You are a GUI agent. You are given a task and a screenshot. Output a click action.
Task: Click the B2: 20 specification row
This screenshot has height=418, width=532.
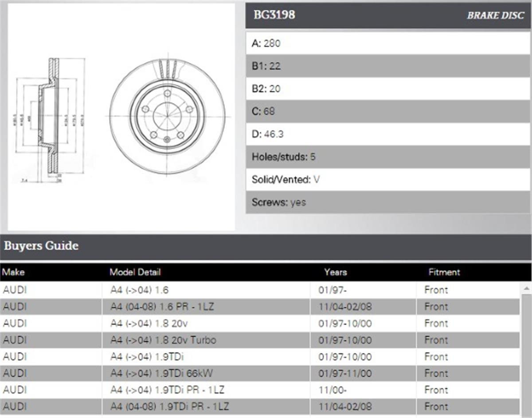point(388,89)
